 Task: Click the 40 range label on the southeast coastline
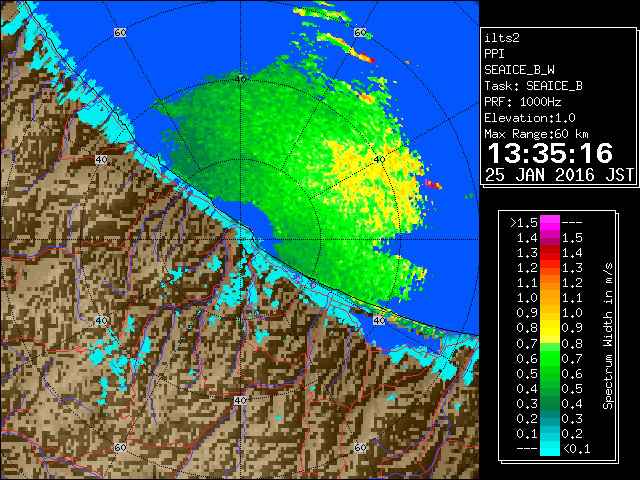380,320
